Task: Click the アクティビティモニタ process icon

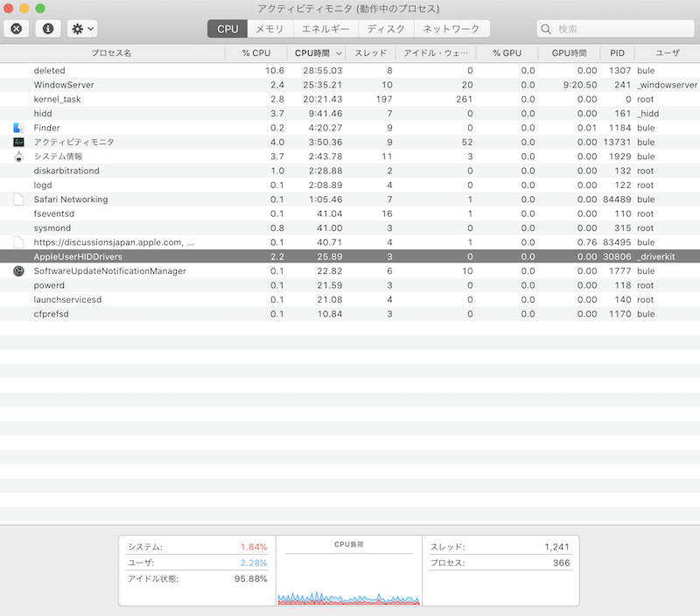Action: pos(18,142)
